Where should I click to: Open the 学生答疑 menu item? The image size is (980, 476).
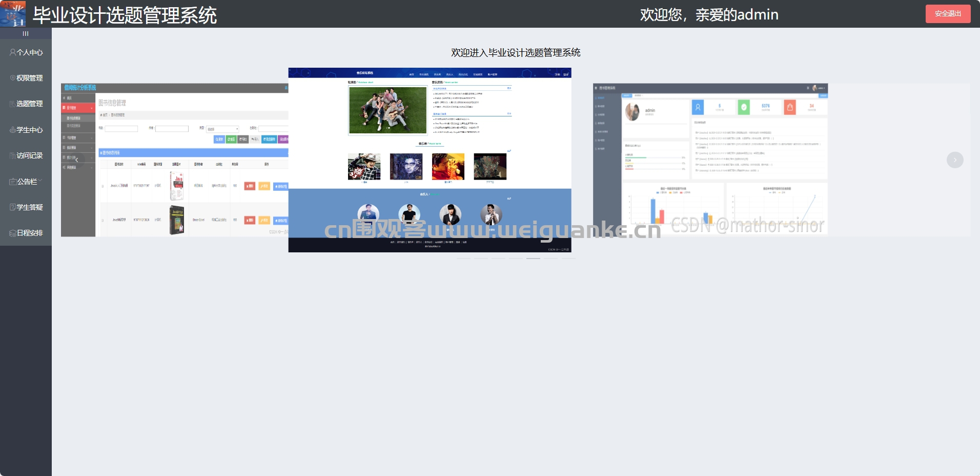point(26,207)
